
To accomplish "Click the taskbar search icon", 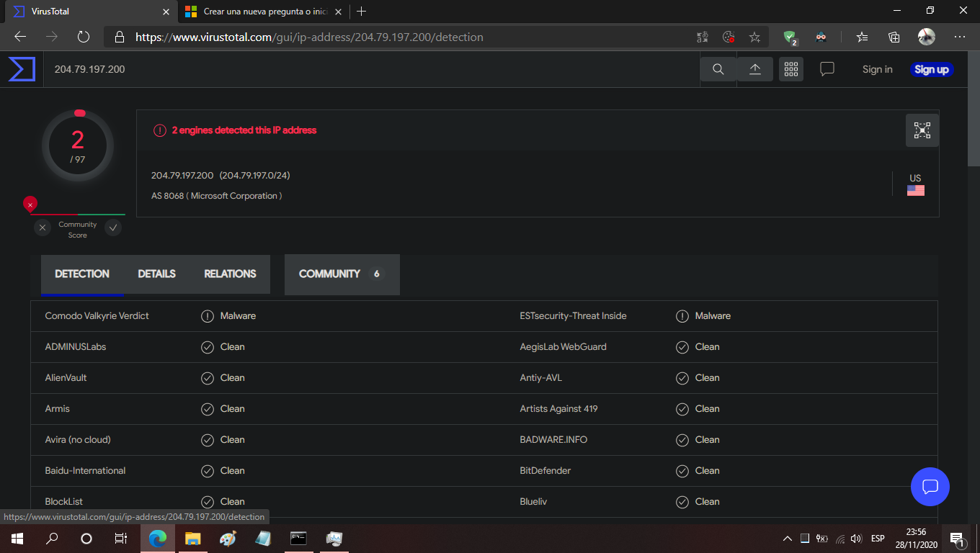I will point(52,538).
